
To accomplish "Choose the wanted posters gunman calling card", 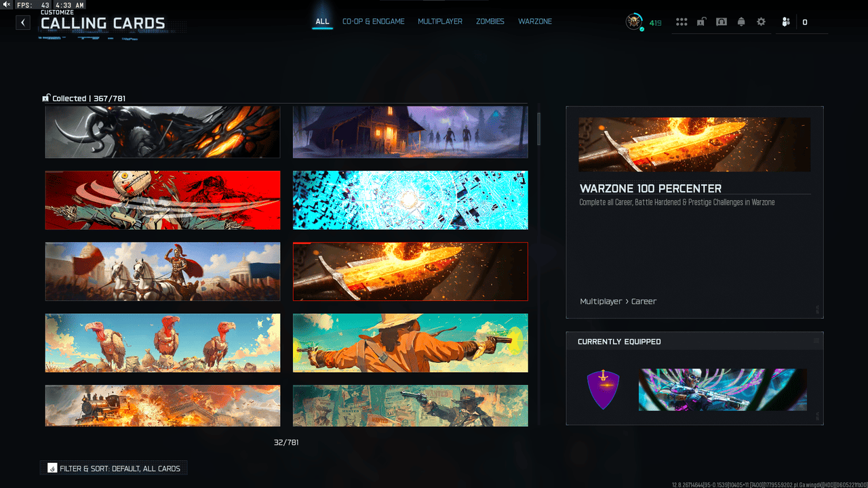I will (x=410, y=406).
